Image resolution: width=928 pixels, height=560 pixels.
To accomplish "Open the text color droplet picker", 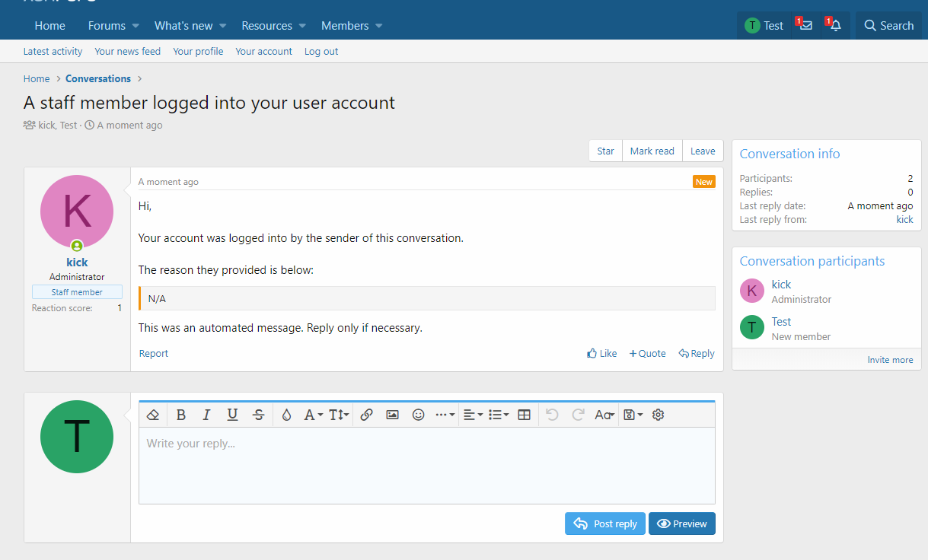I will 286,415.
